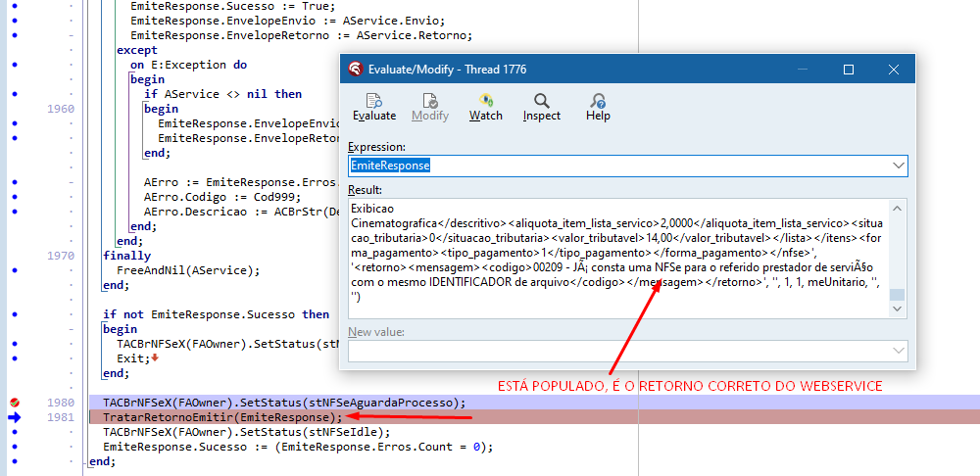Close the Evaluate/Modify dialog
980x476 pixels.
(x=893, y=70)
